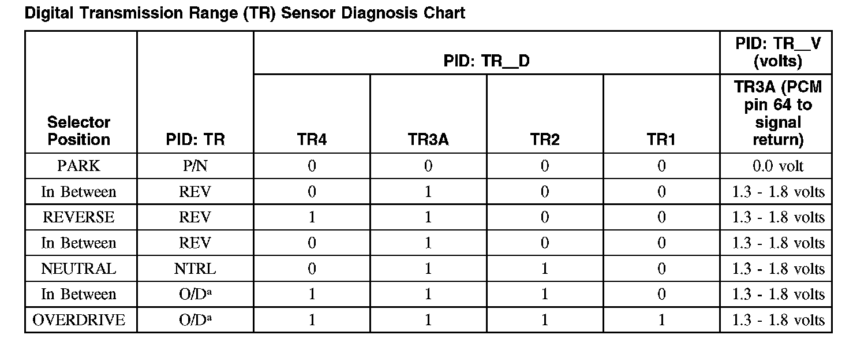This screenshot has height=342, width=868.
Task: Click the TR2 column header
Action: 544,140
